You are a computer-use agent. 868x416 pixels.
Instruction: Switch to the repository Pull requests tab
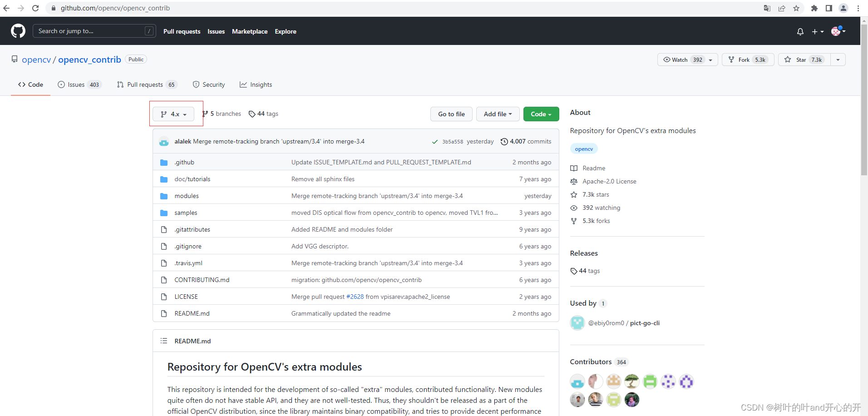tap(147, 84)
